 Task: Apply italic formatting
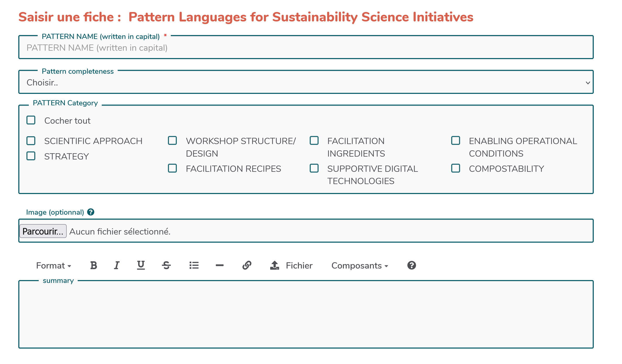click(x=117, y=265)
